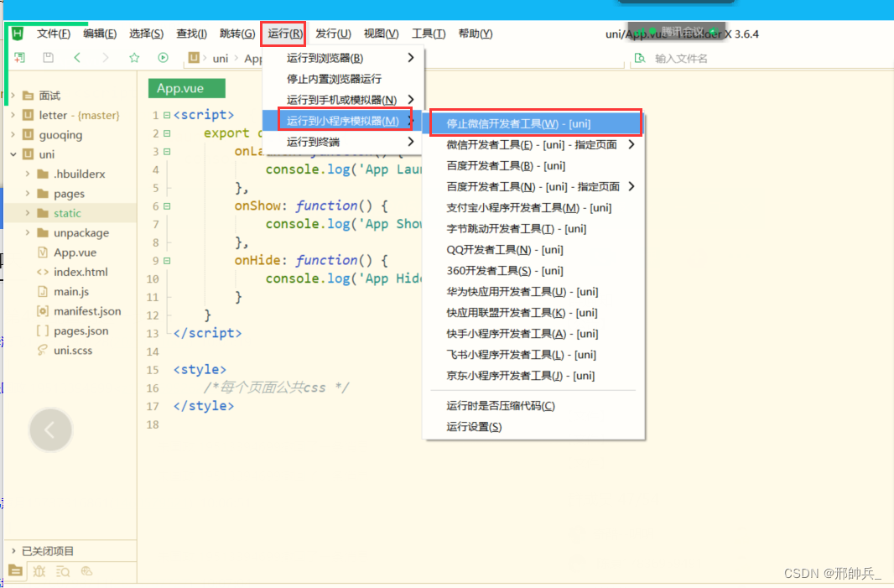This screenshot has height=588, width=894.
Task: Select 运行到小程序模拟器(M)
Action: point(342,121)
